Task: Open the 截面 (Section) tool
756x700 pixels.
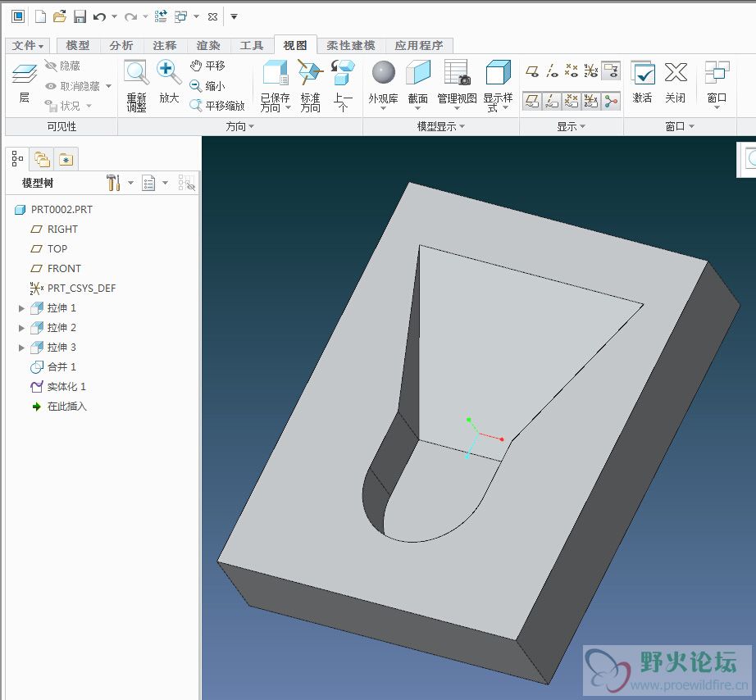Action: tap(417, 74)
